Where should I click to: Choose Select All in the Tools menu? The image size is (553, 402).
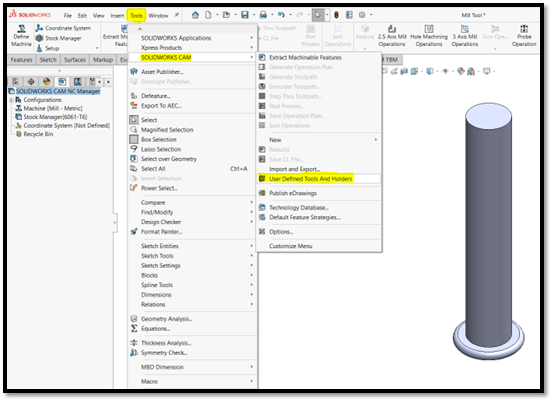click(192, 169)
